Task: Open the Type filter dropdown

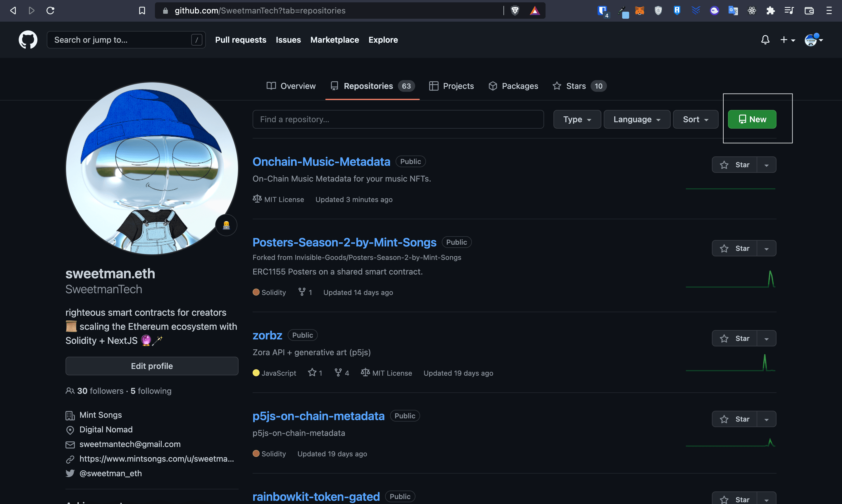Action: coord(577,119)
